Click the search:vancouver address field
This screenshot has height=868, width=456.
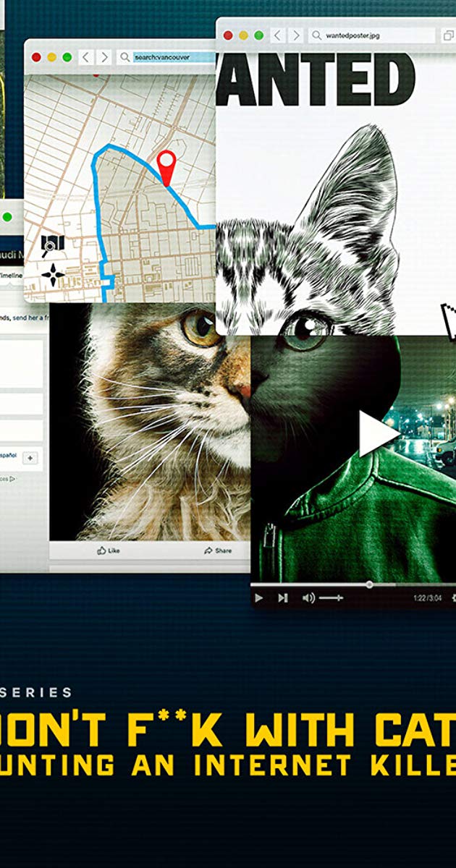[172, 57]
